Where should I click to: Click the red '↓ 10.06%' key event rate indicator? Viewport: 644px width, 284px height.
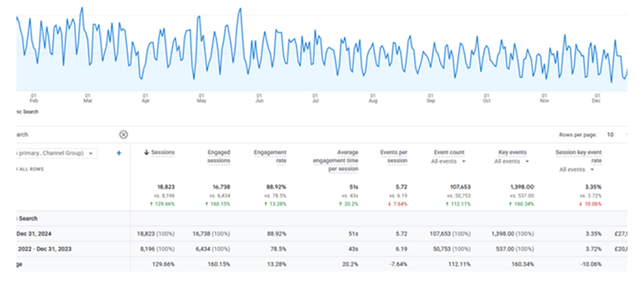pos(590,205)
